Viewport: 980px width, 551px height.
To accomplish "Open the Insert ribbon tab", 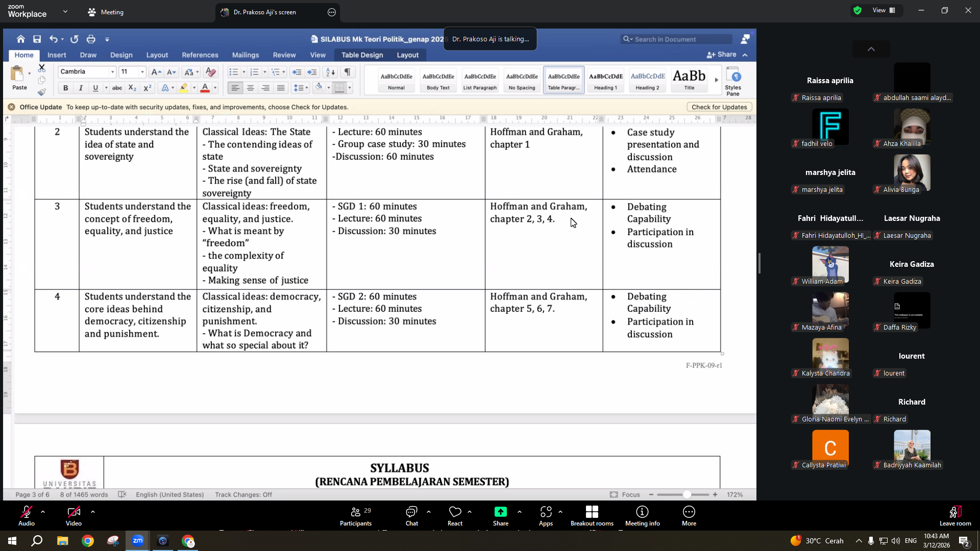I will [57, 55].
